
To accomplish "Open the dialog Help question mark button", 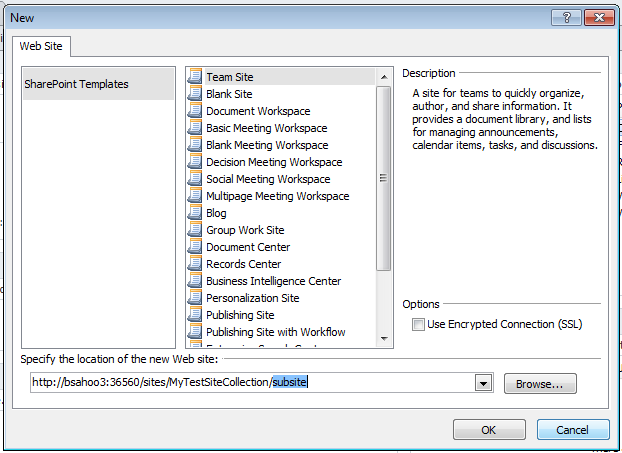I will (x=566, y=17).
